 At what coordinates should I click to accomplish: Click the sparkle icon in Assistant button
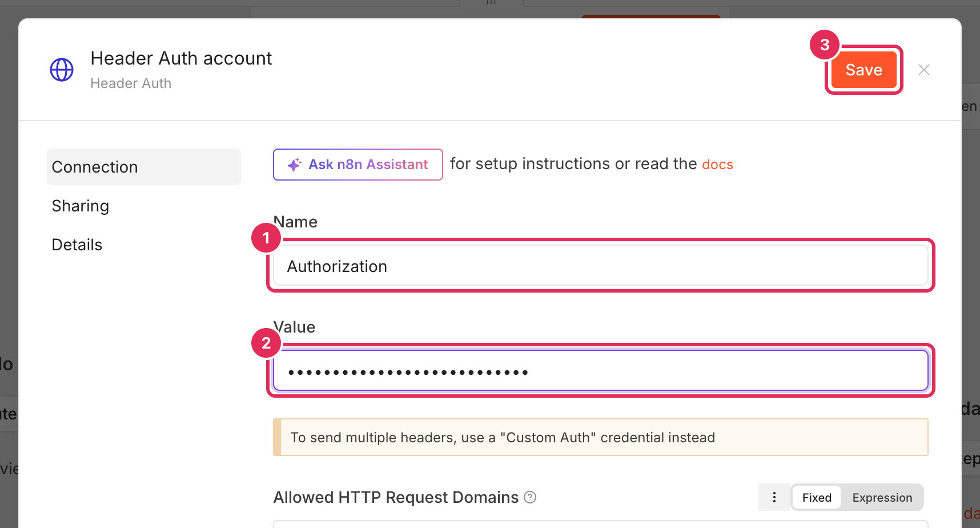[294, 165]
